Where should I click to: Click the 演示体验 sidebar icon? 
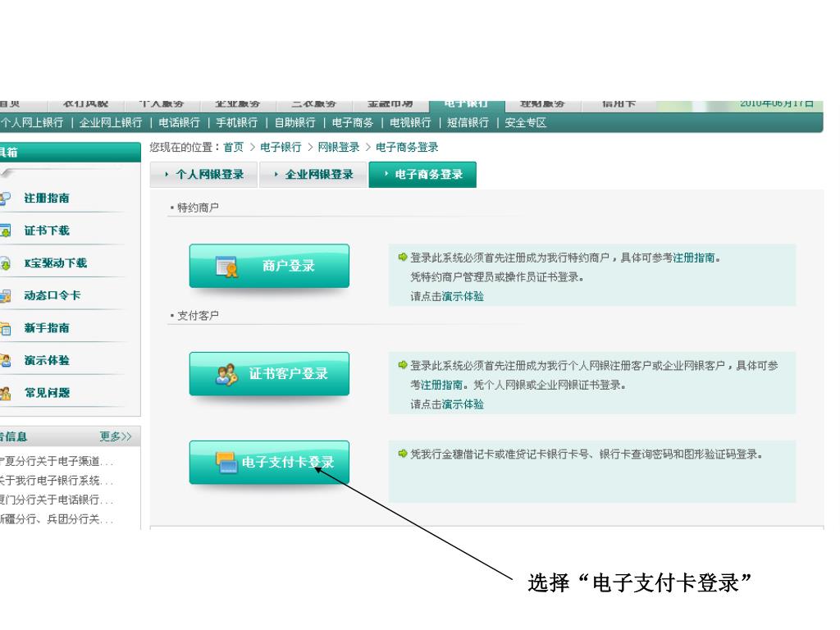6,360
